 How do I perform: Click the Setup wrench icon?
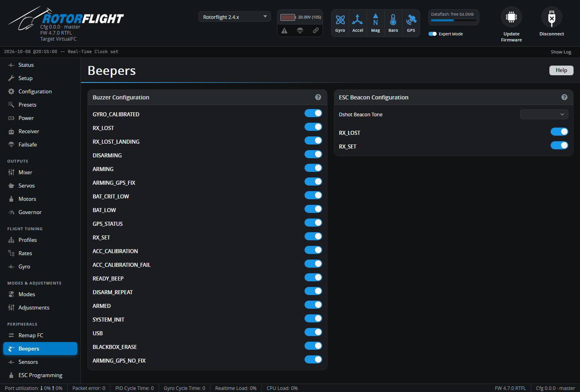(x=11, y=78)
